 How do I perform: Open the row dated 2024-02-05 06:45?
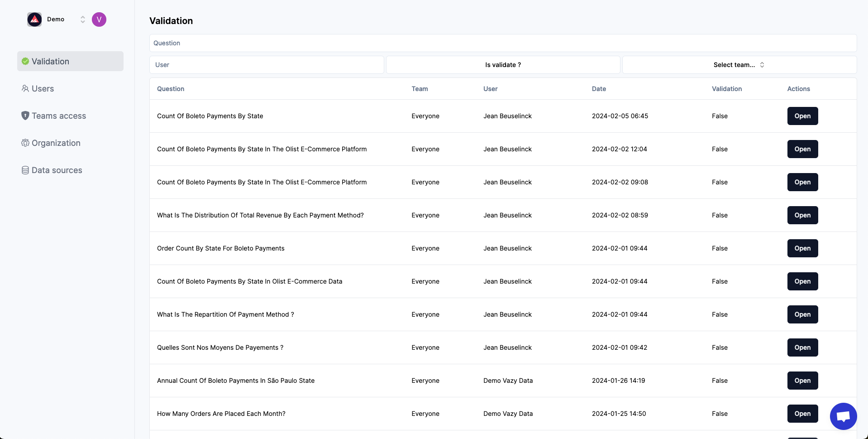click(802, 116)
